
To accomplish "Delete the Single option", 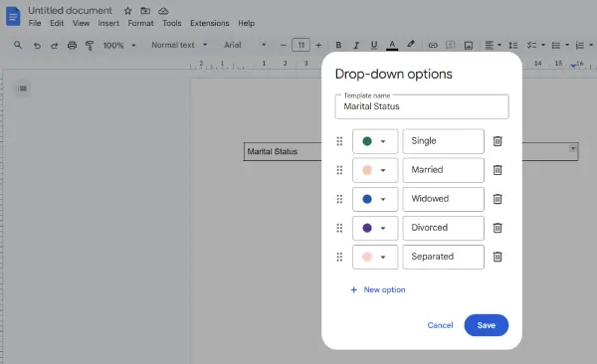I will click(497, 141).
